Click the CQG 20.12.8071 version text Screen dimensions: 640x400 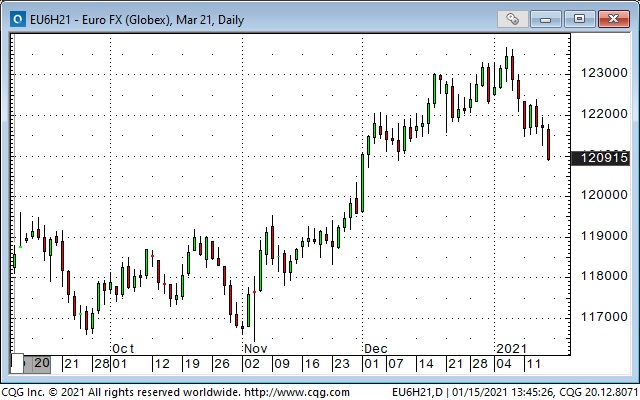click(599, 393)
